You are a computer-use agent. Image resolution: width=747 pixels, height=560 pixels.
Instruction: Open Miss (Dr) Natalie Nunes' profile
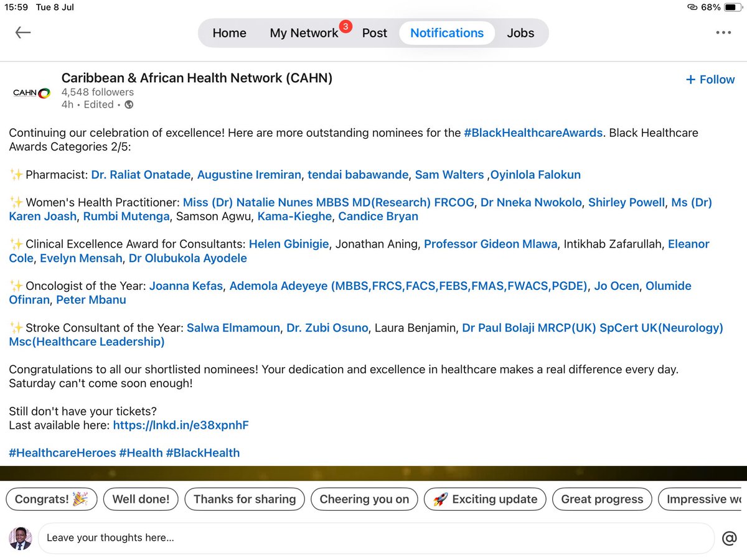[329, 202]
